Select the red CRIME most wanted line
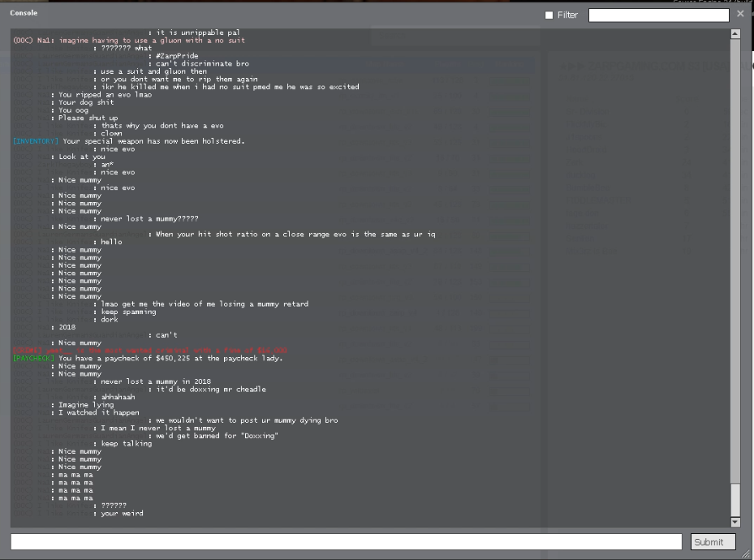The height and width of the screenshot is (560, 754). click(150, 351)
